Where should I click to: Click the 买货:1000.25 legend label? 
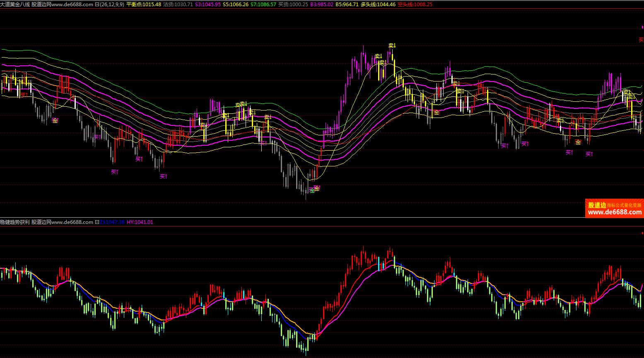pos(293,5)
